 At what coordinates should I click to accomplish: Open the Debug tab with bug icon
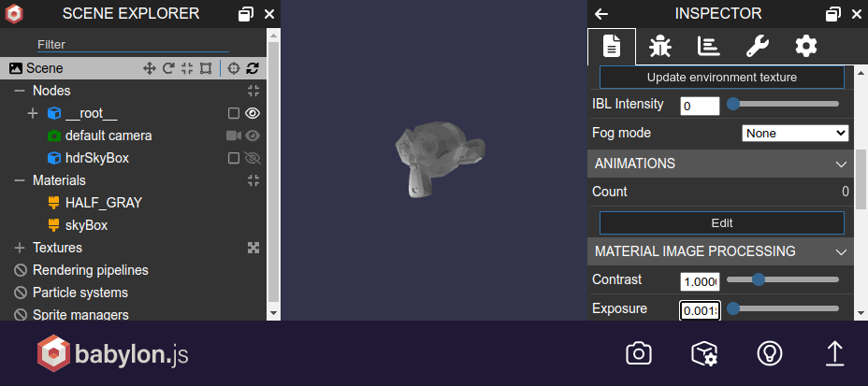[x=659, y=47]
